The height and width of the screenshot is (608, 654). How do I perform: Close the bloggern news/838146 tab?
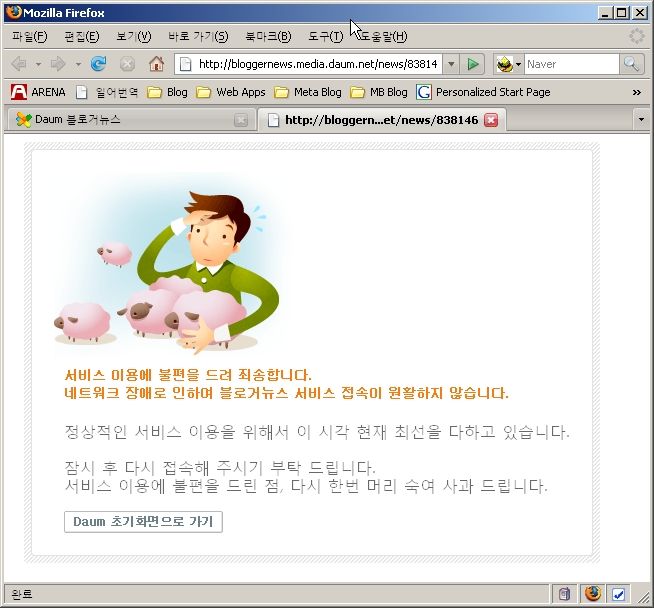tap(491, 120)
